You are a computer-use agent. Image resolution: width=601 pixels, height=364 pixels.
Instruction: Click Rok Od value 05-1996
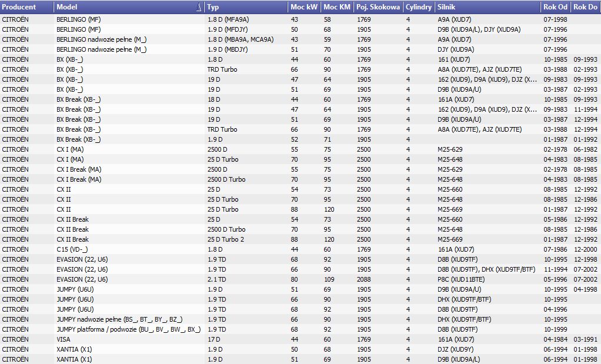click(x=555, y=279)
